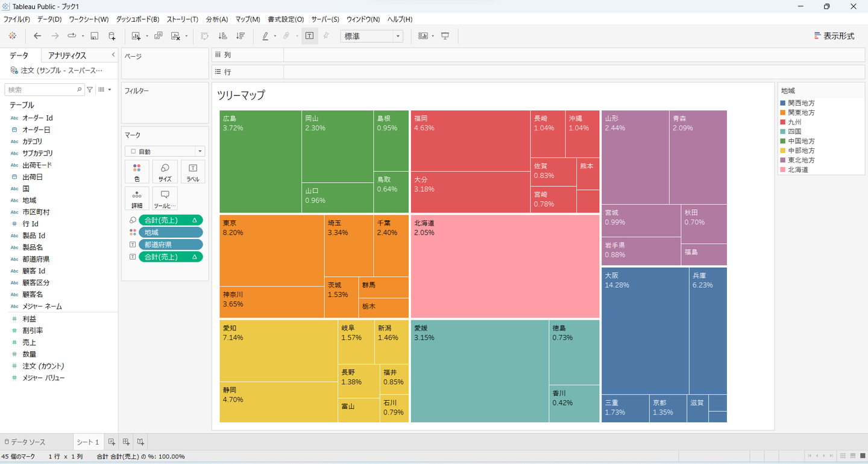Collapse the data pane with the chevron
The height and width of the screenshot is (464, 868).
(113, 55)
